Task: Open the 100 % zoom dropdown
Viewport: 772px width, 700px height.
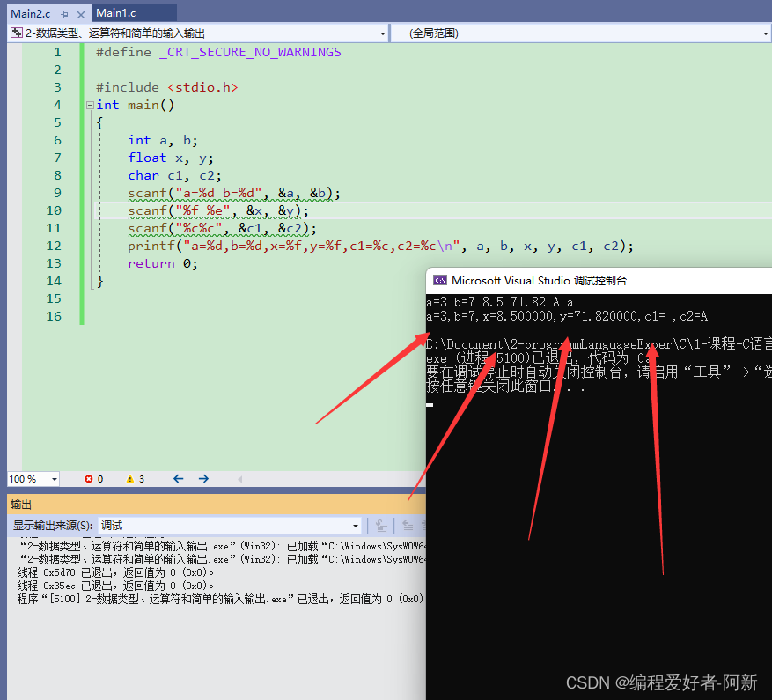Action: point(55,479)
